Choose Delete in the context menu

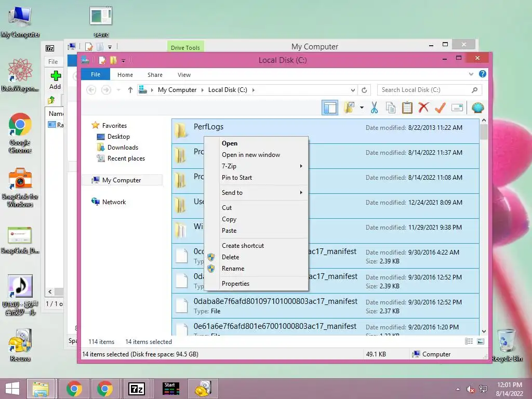click(256, 257)
